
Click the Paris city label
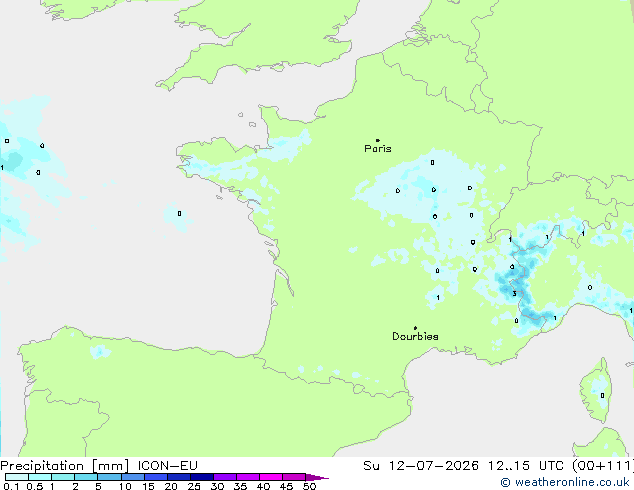[x=378, y=149]
